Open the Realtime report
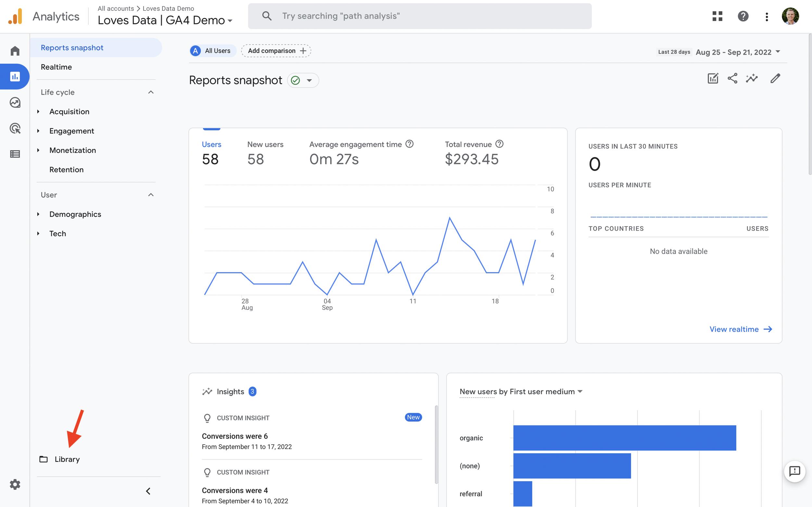 tap(56, 67)
